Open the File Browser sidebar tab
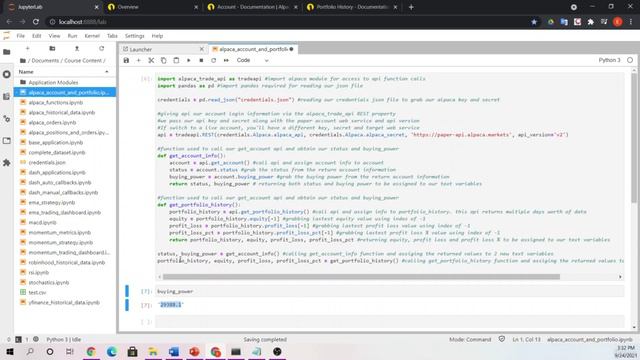 click(7, 52)
